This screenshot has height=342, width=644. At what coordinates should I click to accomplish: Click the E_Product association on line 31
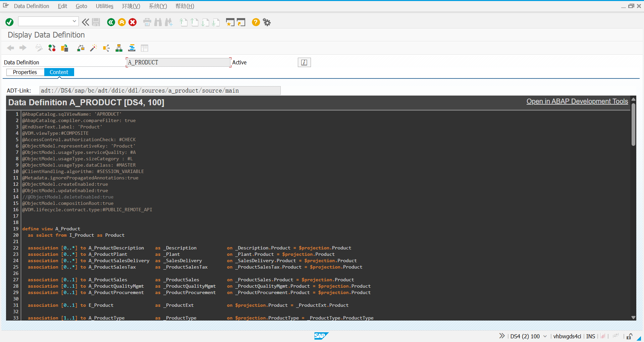point(188,305)
